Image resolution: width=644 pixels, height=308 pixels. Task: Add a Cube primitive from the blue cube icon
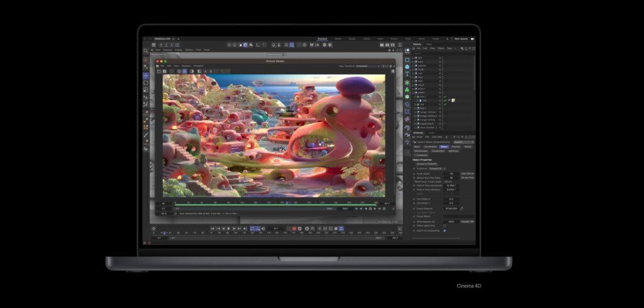click(407, 67)
